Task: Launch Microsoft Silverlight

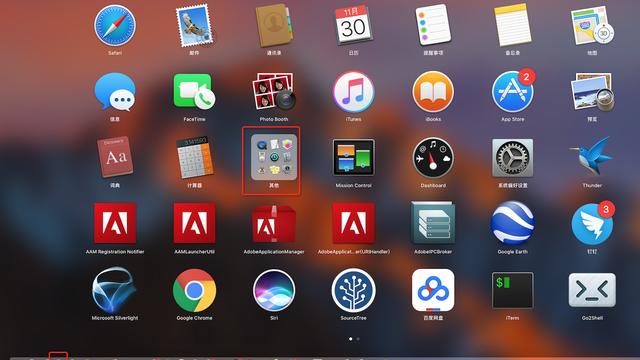Action: pyautogui.click(x=115, y=290)
